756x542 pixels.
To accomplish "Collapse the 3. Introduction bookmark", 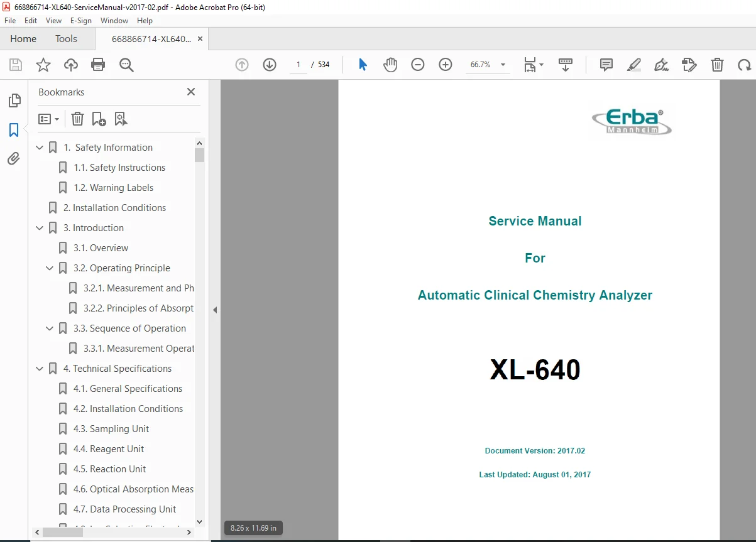I will point(40,228).
